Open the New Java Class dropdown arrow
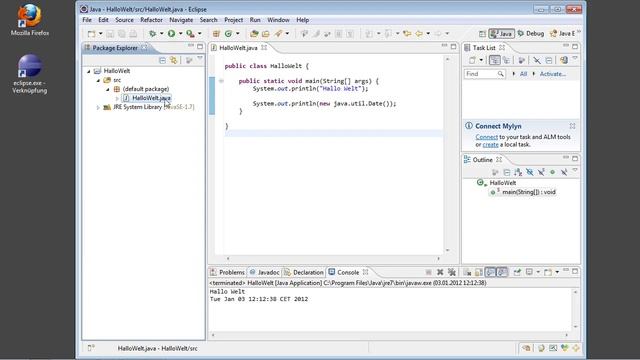Image resolution: width=640 pixels, height=360 pixels. (238, 34)
